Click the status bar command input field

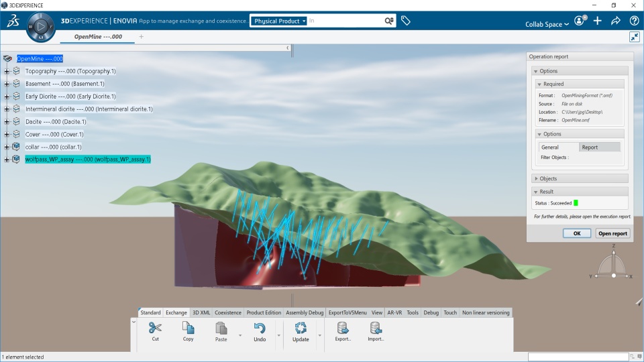click(x=578, y=357)
